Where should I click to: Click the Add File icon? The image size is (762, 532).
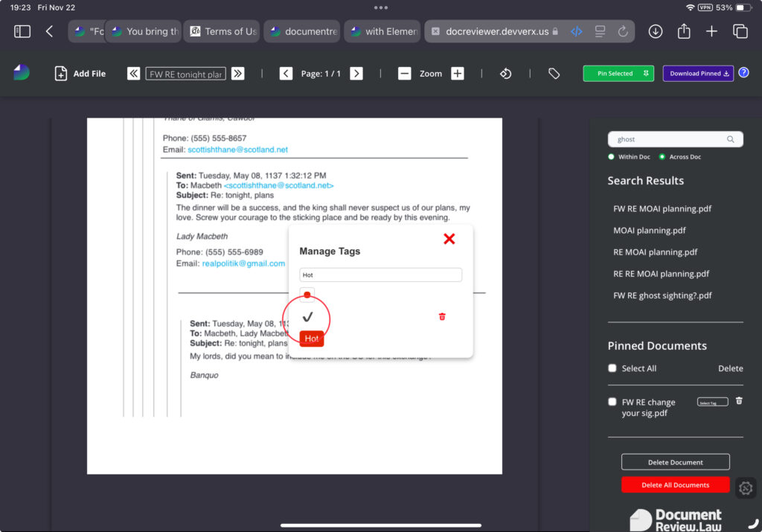(x=61, y=74)
